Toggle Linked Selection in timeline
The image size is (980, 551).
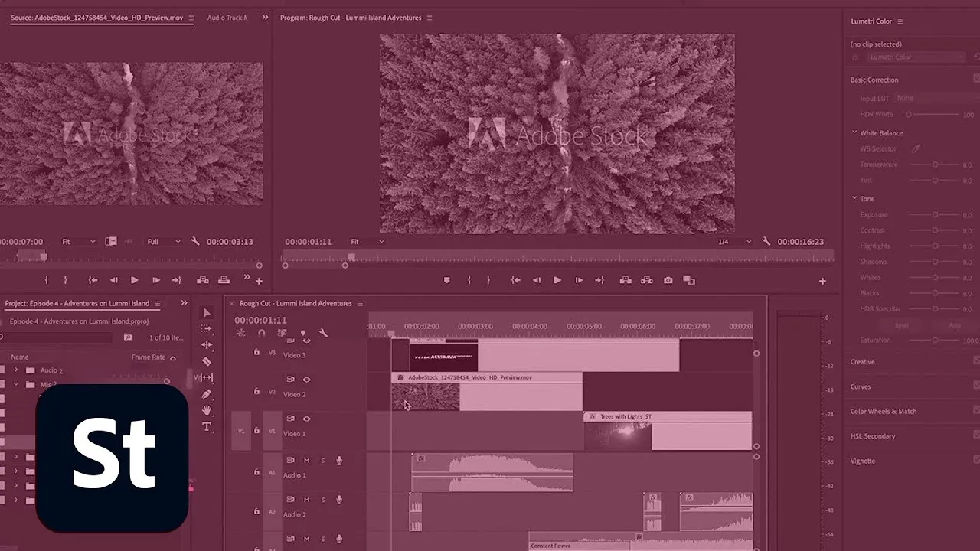click(x=283, y=333)
